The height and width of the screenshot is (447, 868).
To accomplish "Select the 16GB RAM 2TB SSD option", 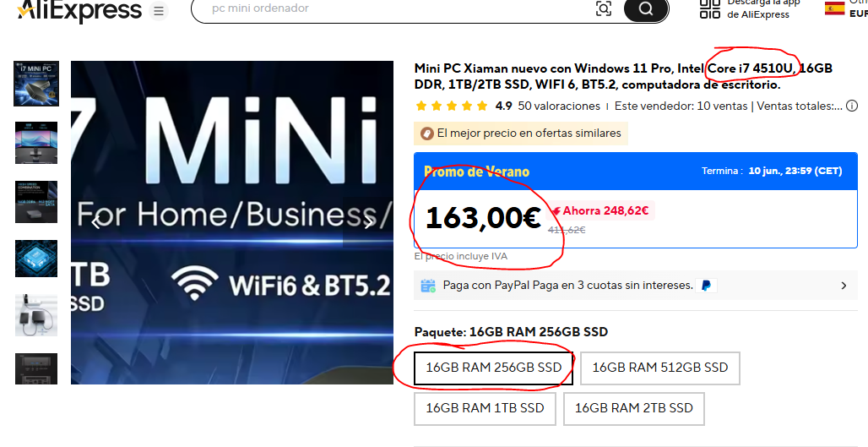I will pos(634,409).
